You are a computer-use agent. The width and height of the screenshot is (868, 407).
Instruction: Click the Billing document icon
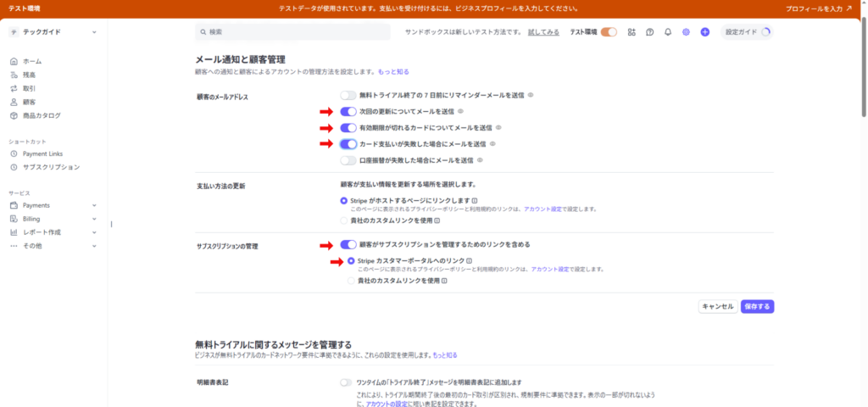tap(14, 219)
